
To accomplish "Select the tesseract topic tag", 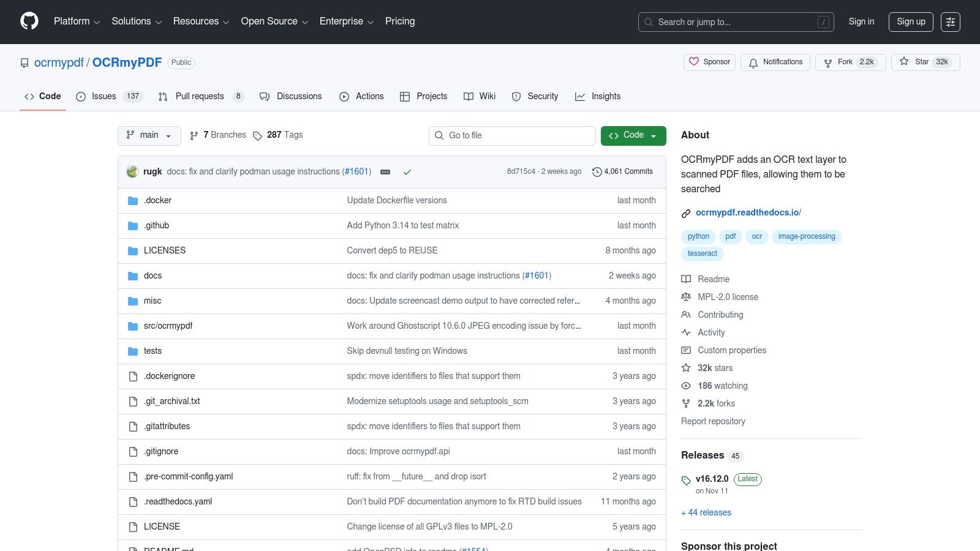I will (702, 253).
